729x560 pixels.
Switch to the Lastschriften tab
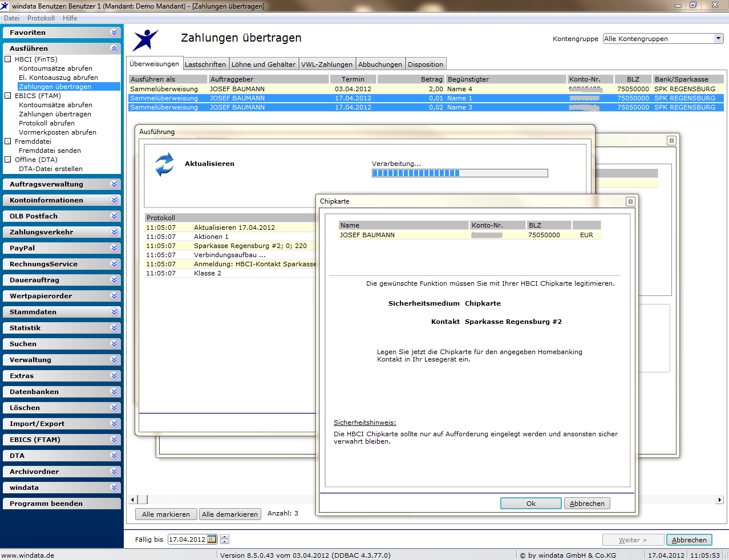pos(205,64)
